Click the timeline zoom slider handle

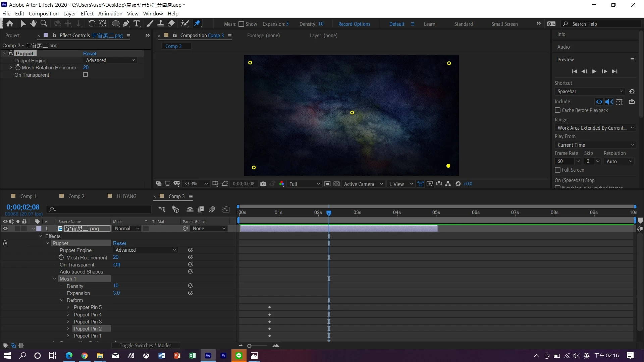(249, 346)
